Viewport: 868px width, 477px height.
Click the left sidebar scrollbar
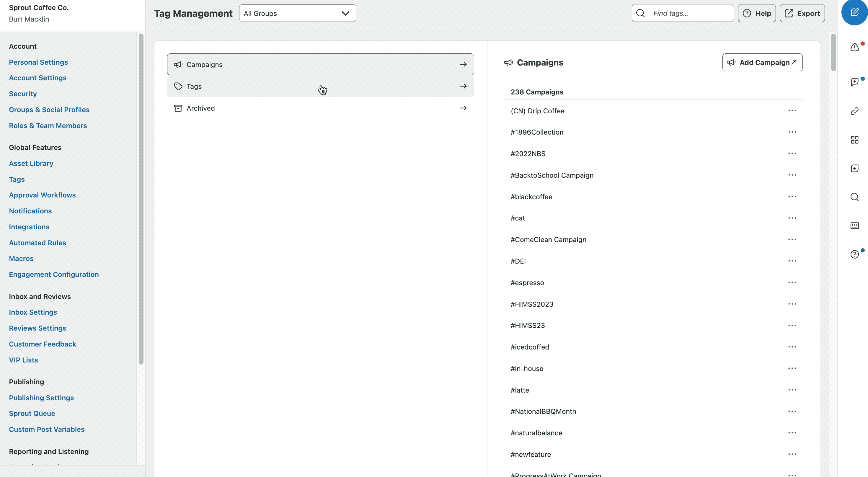tap(141, 199)
